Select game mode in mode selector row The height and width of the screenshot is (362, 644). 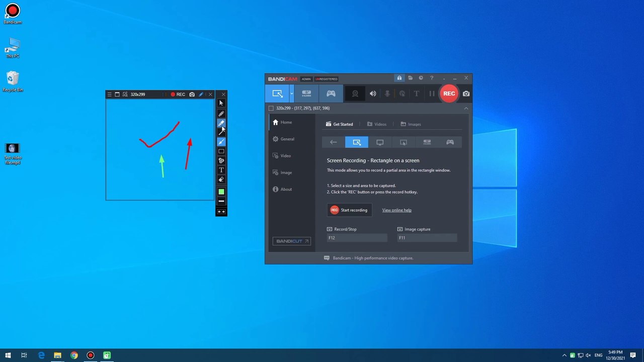pos(450,142)
